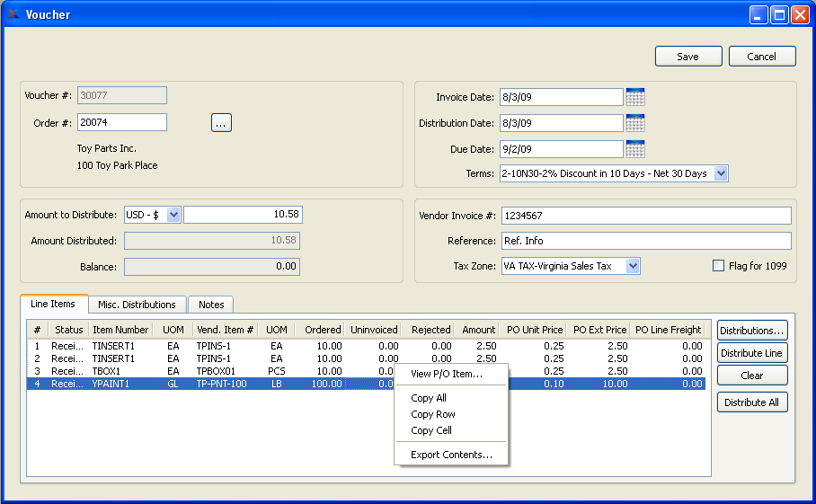Select Export Contents in the context menu

[x=451, y=455]
